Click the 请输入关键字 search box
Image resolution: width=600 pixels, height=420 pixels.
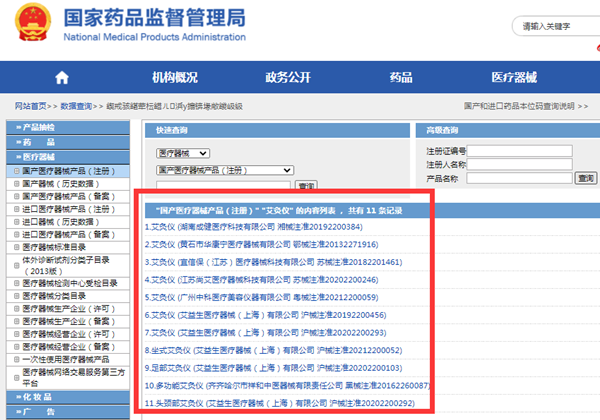556,26
